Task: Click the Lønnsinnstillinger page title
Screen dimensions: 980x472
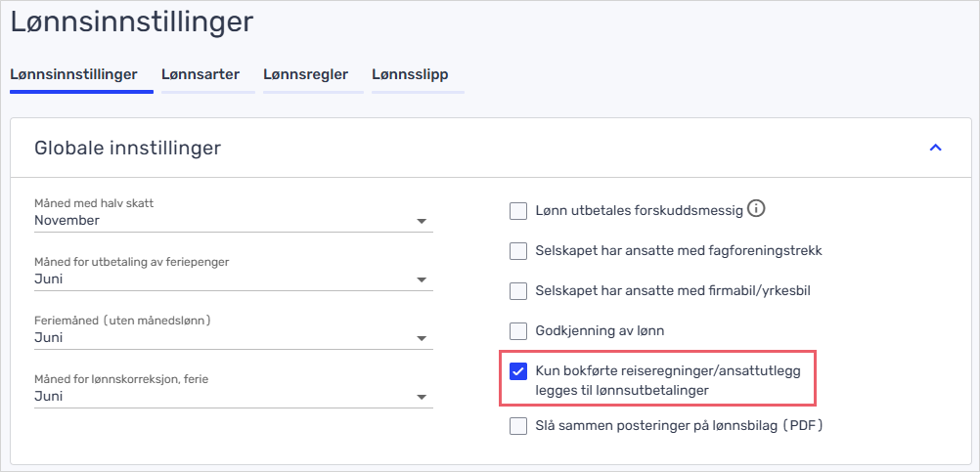Action: pos(131,21)
